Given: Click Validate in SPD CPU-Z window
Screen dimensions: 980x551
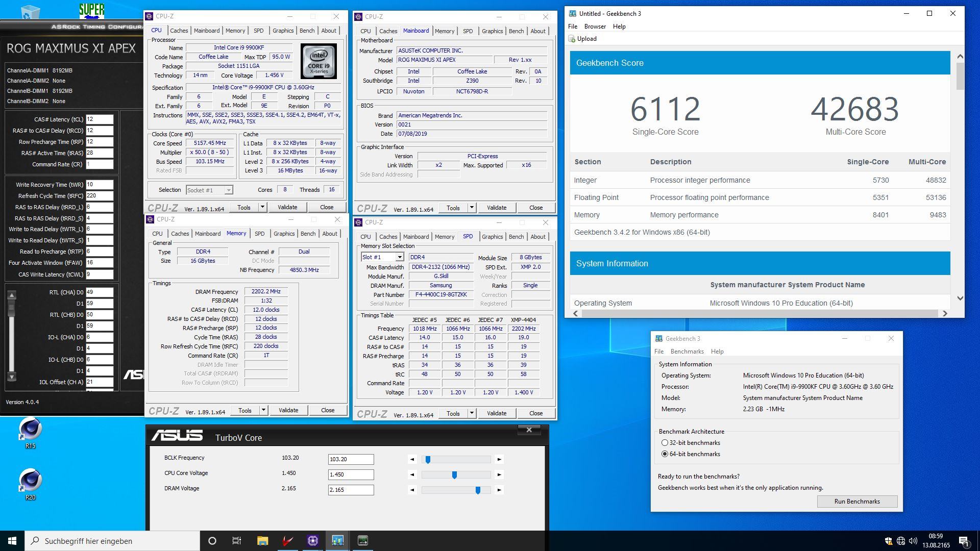Looking at the screenshot, I should (497, 413).
